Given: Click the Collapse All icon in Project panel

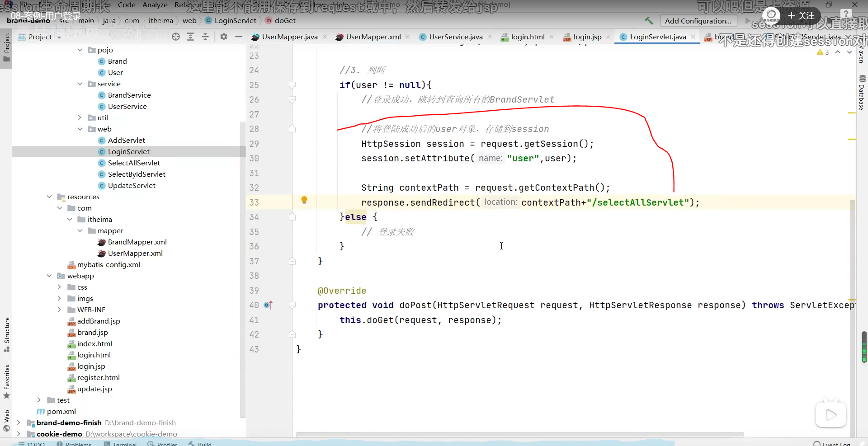Looking at the screenshot, I should pos(205,37).
